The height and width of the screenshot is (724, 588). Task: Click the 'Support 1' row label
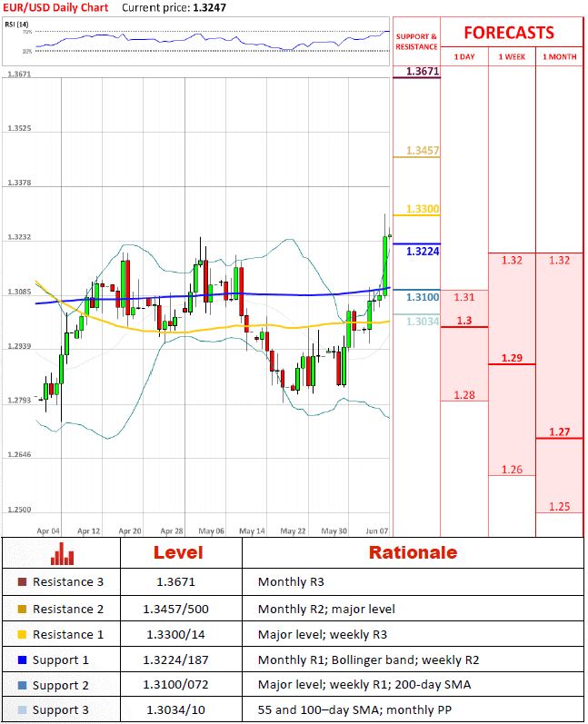[x=61, y=660]
